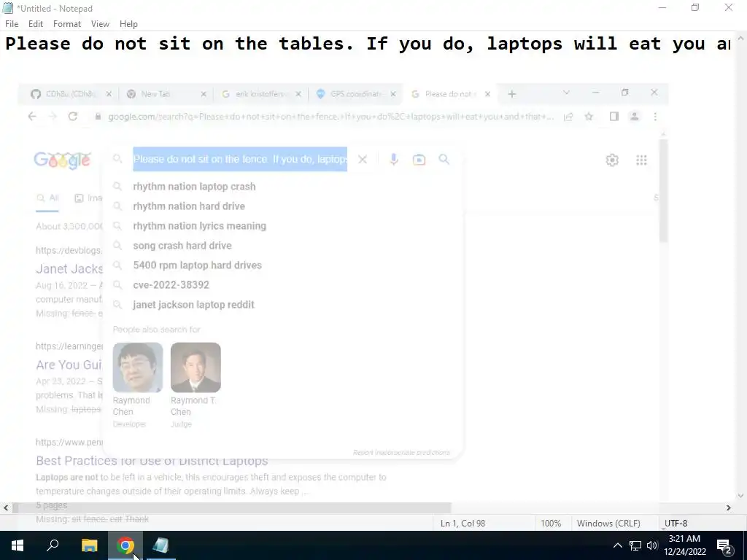
Task: Switch to Chrome via taskbar icon
Action: click(x=125, y=545)
